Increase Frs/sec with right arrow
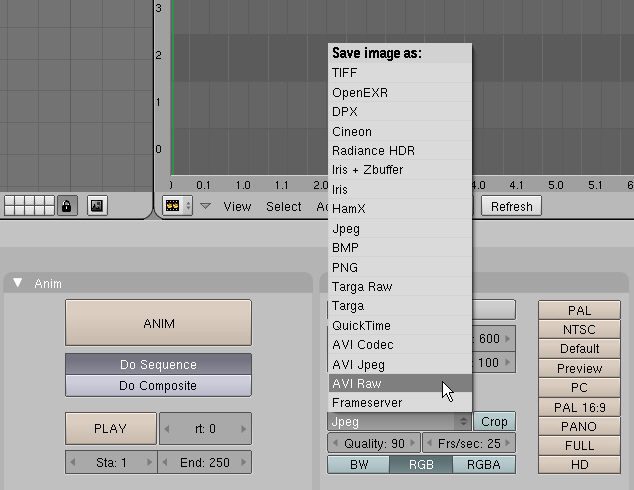The width and height of the screenshot is (634, 490). pyautogui.click(x=508, y=443)
